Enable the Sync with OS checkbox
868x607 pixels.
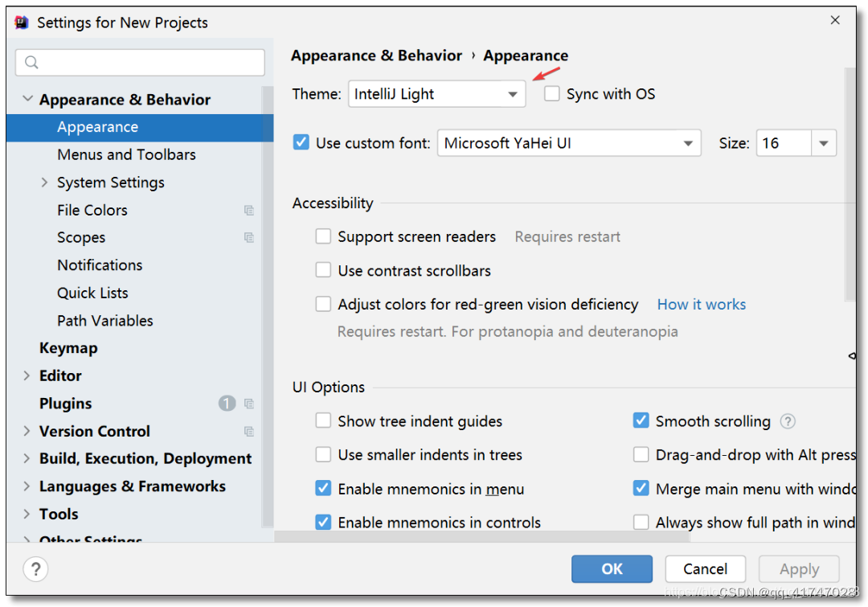tap(552, 94)
